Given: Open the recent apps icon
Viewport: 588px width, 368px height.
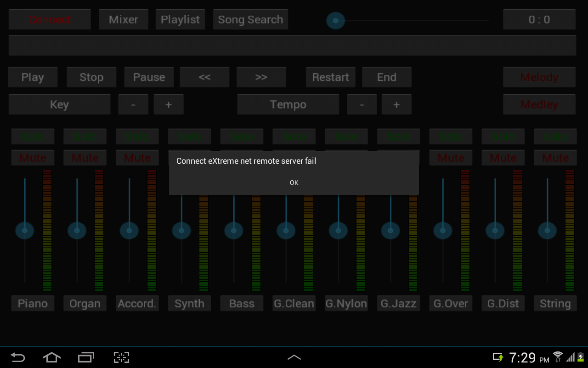Looking at the screenshot, I should pos(86,357).
